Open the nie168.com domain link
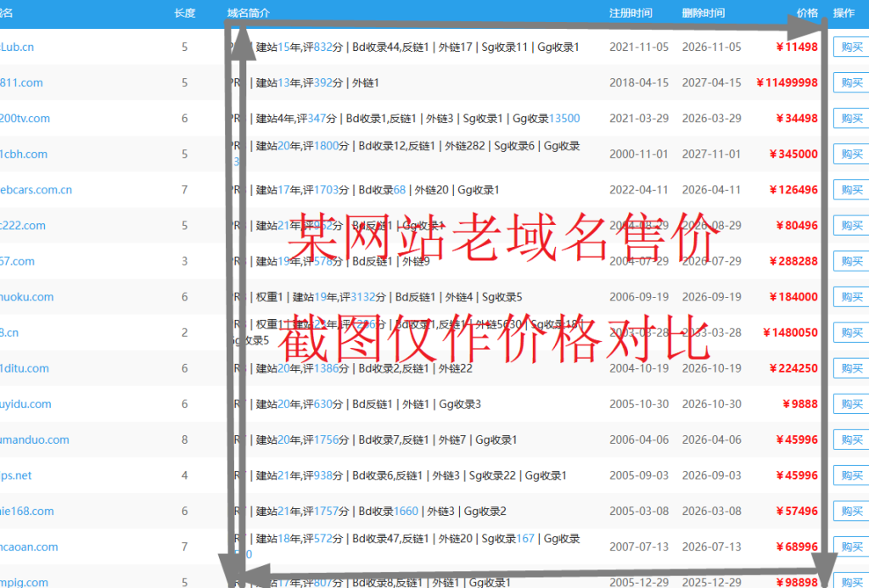This screenshot has height=588, width=869. 27,511
